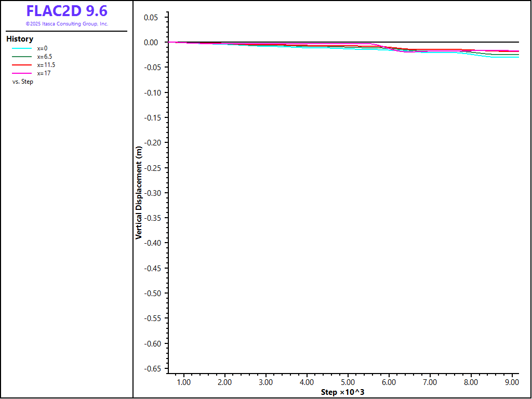Choose the x=6.5 legend label
Image resolution: width=532 pixels, height=399 pixels.
(x=44, y=57)
